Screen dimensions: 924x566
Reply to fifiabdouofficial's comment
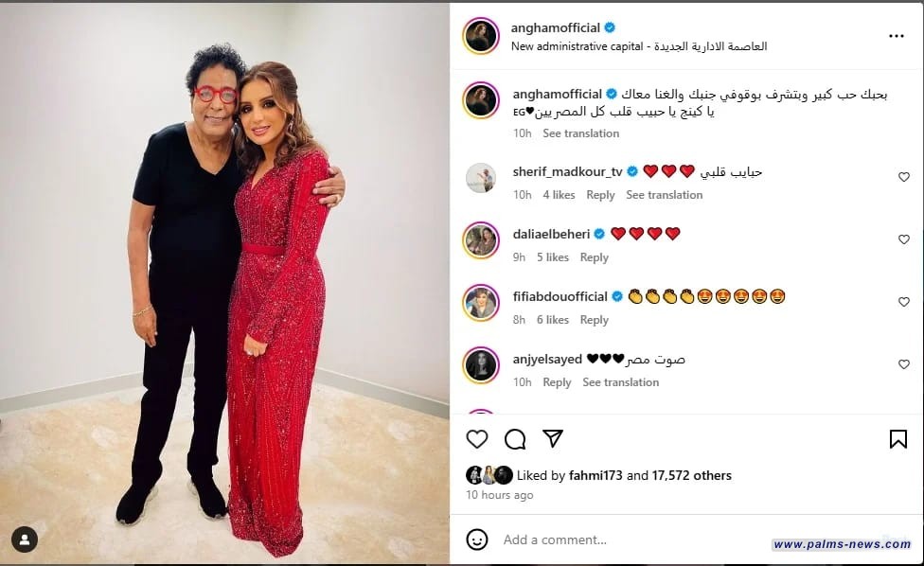594,320
